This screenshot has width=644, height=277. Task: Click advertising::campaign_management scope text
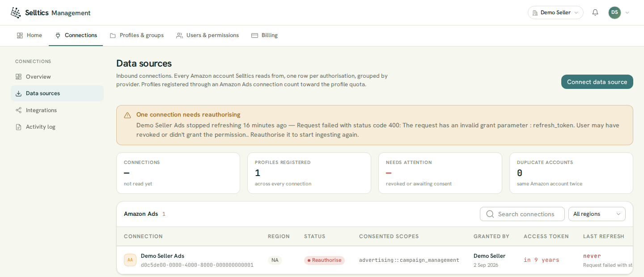[409, 260]
